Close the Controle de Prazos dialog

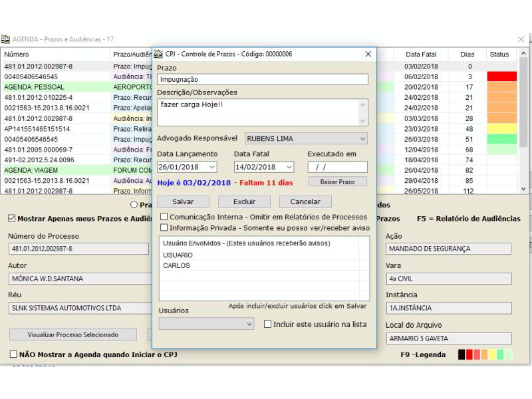[x=368, y=54]
